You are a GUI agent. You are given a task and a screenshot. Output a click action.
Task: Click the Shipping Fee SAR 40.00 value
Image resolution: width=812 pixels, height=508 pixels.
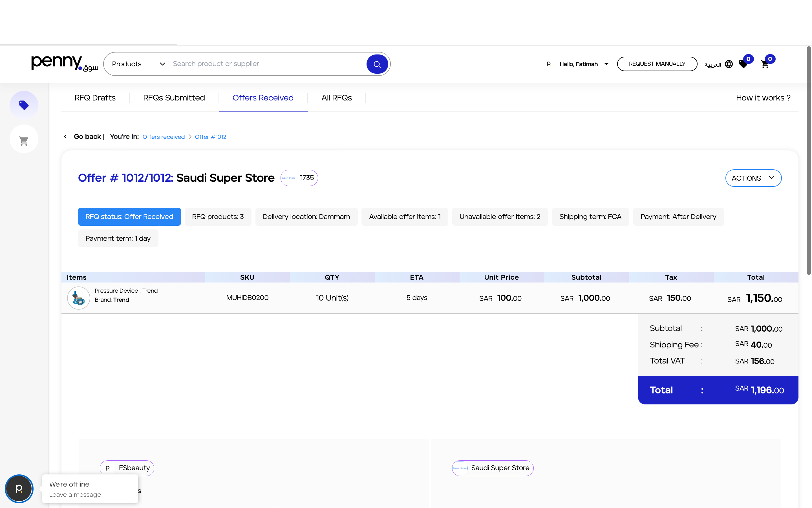tap(753, 345)
